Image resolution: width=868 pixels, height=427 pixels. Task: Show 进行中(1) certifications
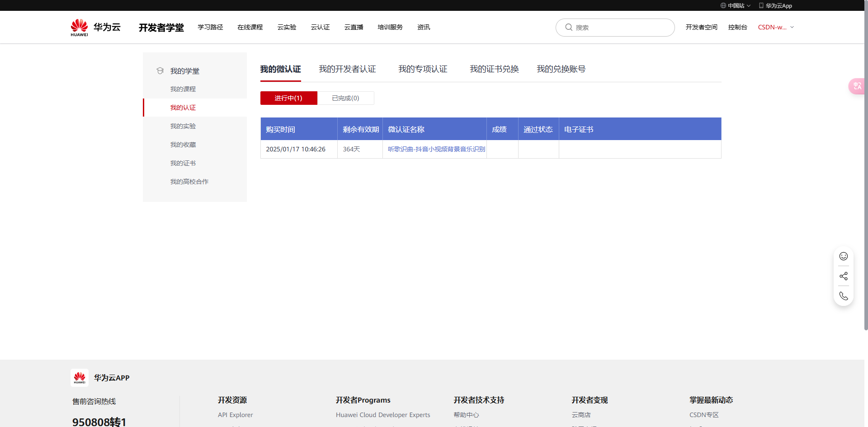pos(288,98)
